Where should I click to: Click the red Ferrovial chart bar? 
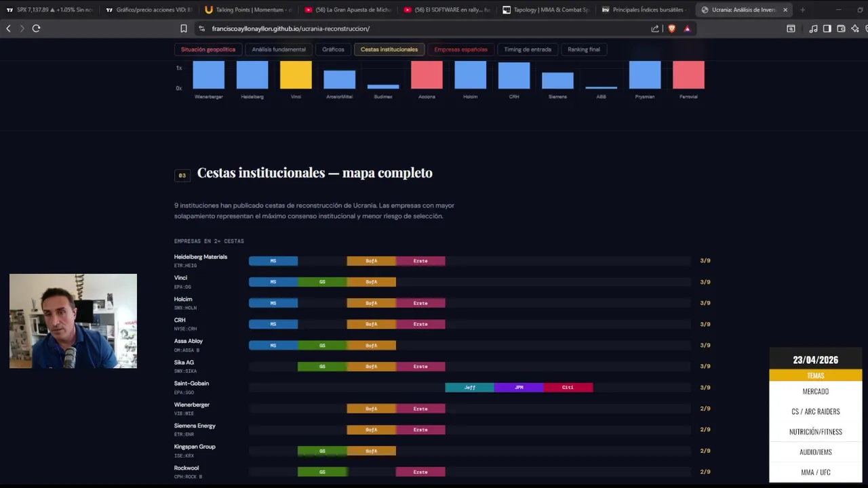pyautogui.click(x=688, y=75)
